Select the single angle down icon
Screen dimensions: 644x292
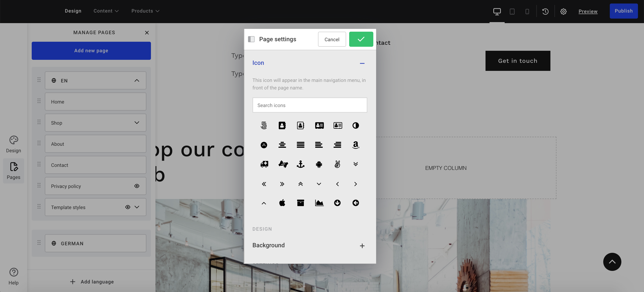(319, 184)
